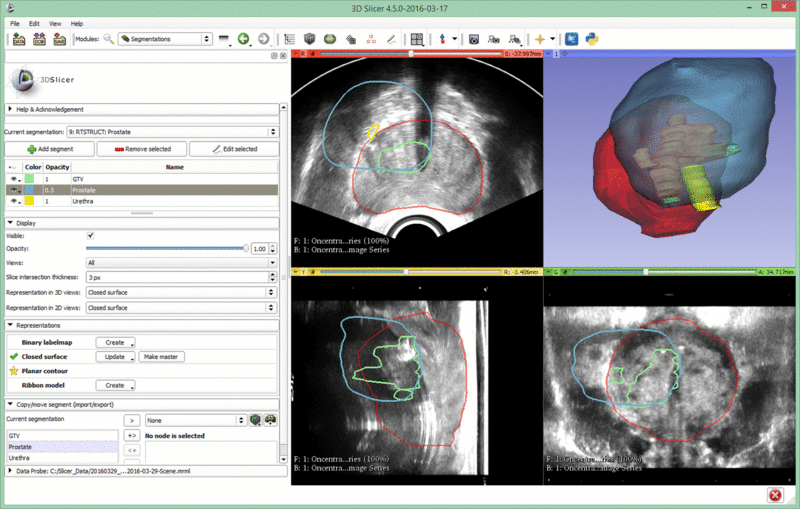Toggle yellow slice visibility eye in slice bar
The width and height of the screenshot is (800, 509).
pyautogui.click(x=312, y=272)
